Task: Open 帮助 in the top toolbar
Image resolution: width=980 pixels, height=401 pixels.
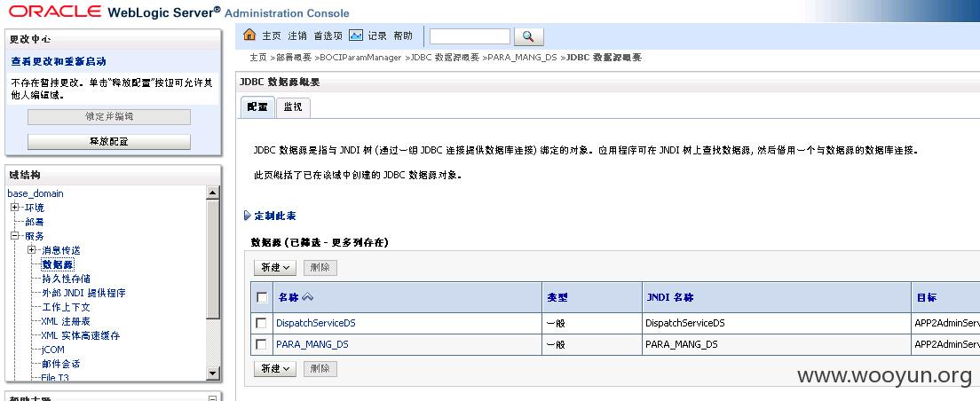Action: (403, 36)
